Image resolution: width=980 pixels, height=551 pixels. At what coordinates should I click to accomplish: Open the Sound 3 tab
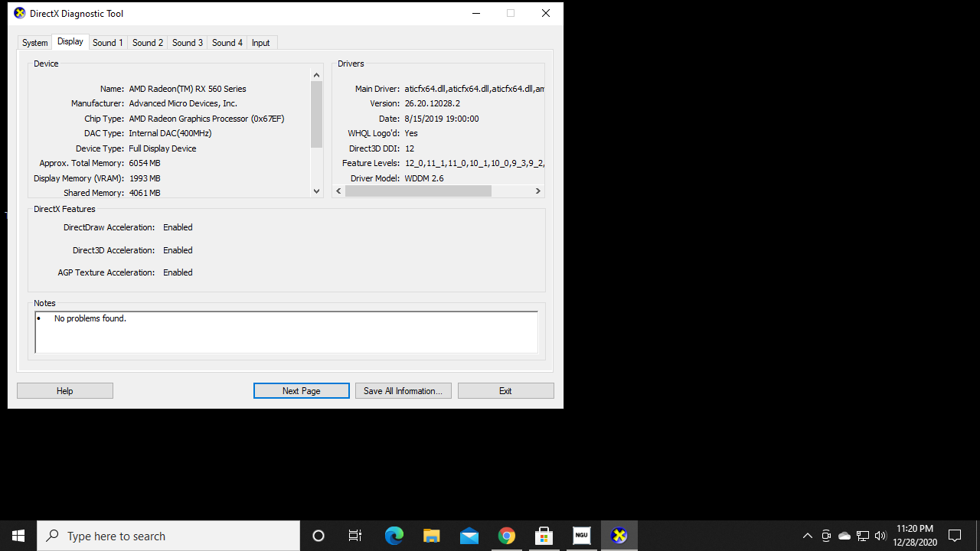pos(188,43)
